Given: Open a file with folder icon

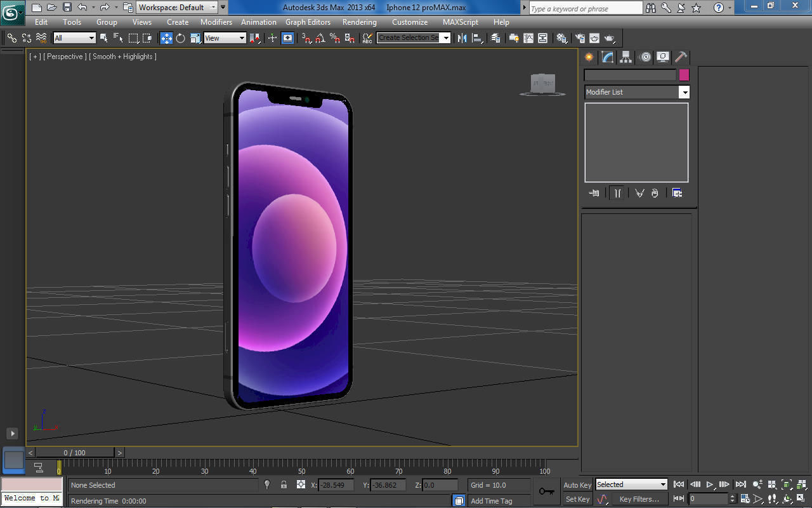Looking at the screenshot, I should (x=52, y=8).
